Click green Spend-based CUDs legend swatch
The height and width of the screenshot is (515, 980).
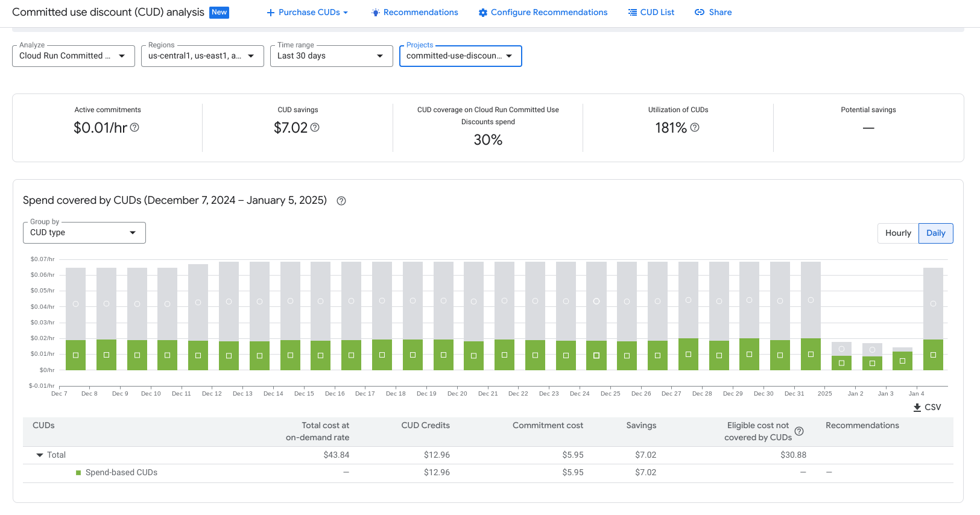(78, 473)
